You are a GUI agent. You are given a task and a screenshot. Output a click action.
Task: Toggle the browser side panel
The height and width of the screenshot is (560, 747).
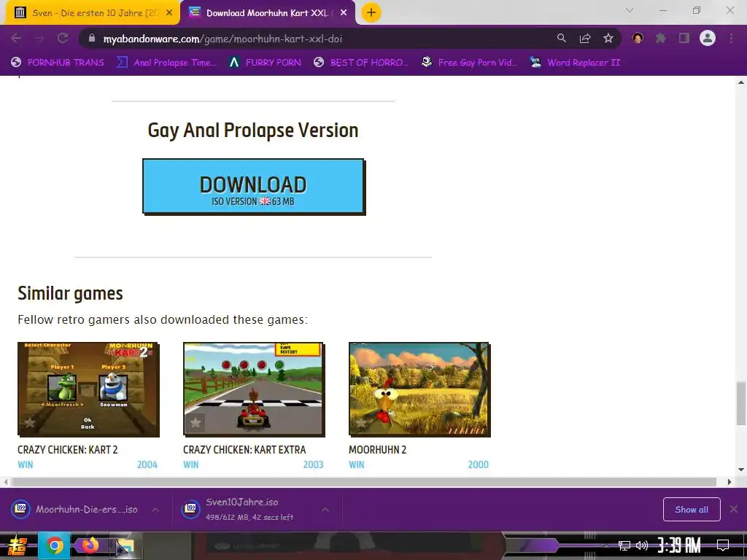coord(684,38)
